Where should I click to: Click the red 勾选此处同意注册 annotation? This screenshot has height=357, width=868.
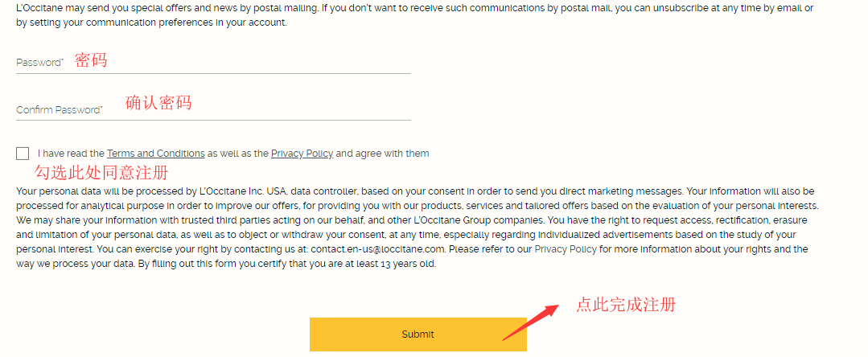101,173
